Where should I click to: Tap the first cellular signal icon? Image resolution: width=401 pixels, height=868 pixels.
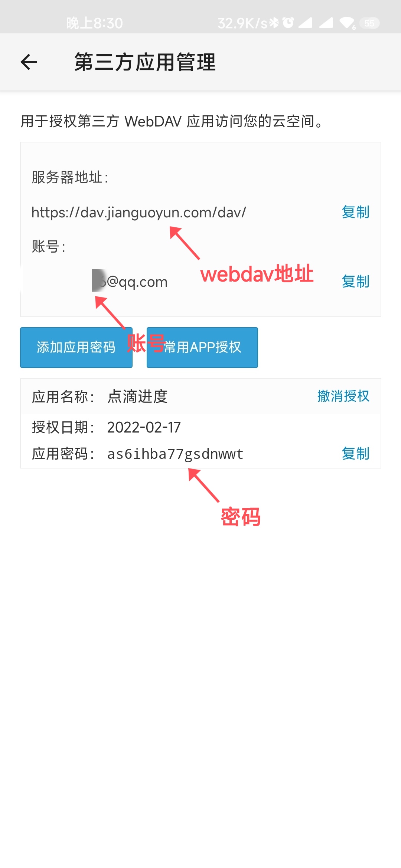pyautogui.click(x=305, y=23)
